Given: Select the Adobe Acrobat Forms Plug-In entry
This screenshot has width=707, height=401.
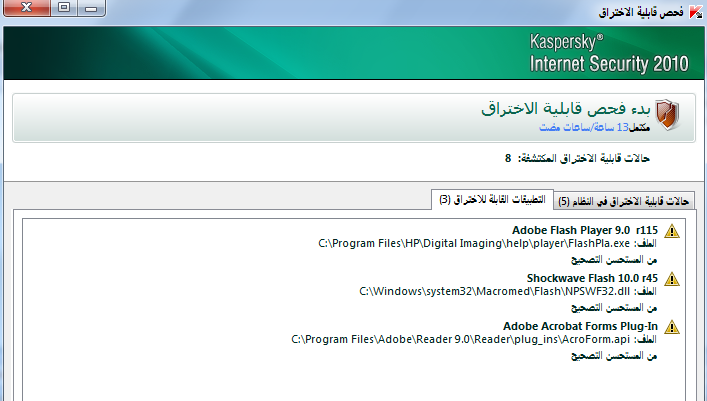Looking at the screenshot, I should coord(580,326).
